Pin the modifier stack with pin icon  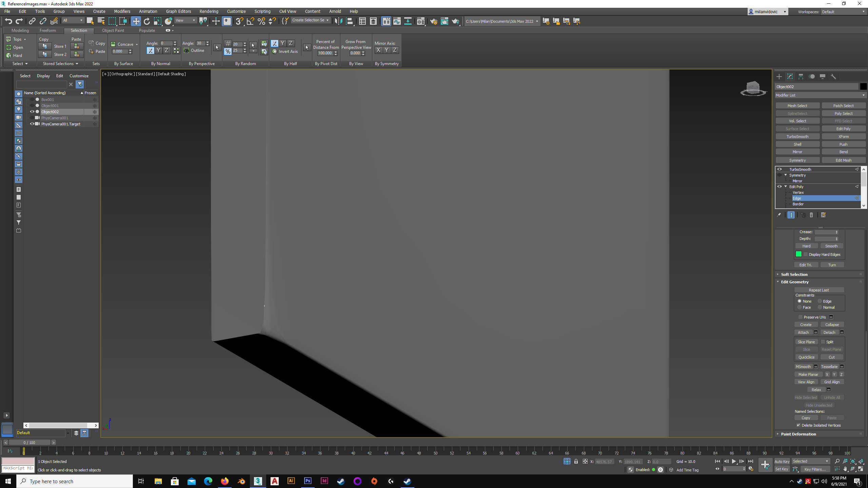click(x=780, y=215)
